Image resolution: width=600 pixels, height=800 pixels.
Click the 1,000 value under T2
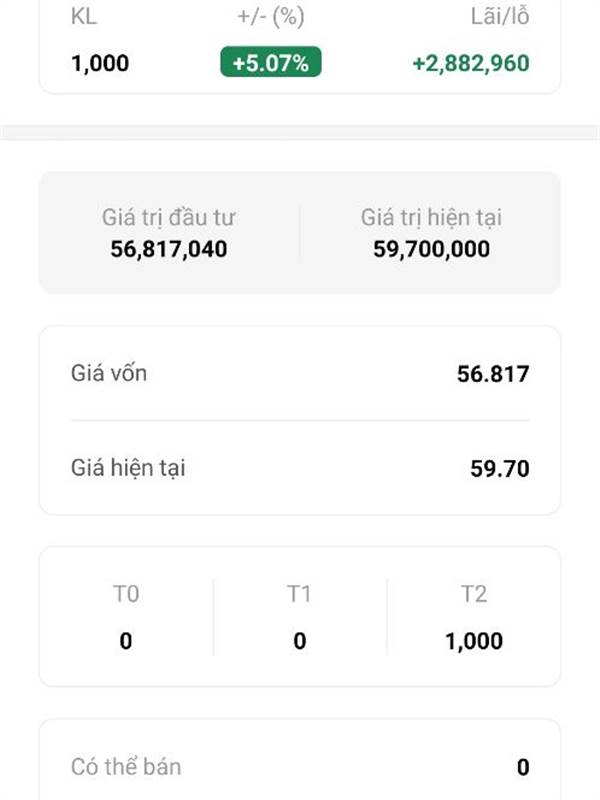click(x=474, y=641)
